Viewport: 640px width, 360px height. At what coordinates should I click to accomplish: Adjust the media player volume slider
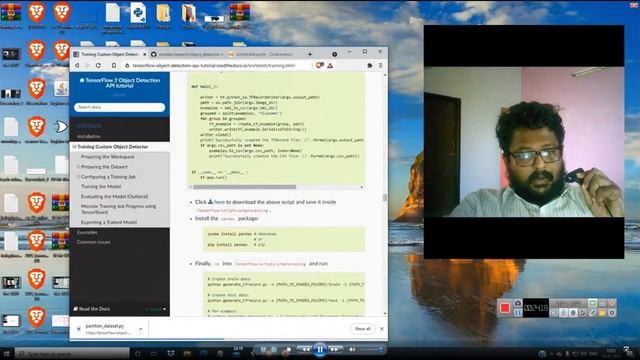pyautogui.click(x=371, y=349)
